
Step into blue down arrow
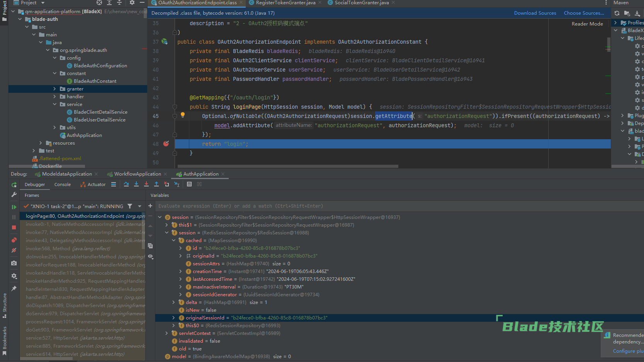click(x=136, y=184)
